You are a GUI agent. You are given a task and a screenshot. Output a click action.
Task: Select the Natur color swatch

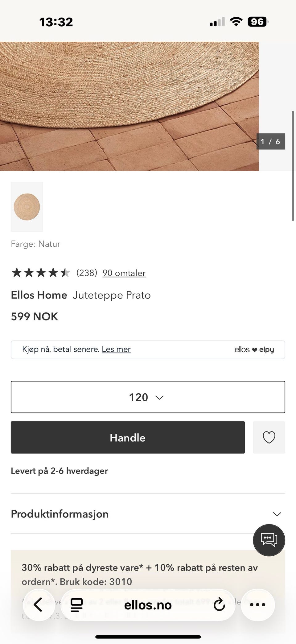(x=27, y=207)
